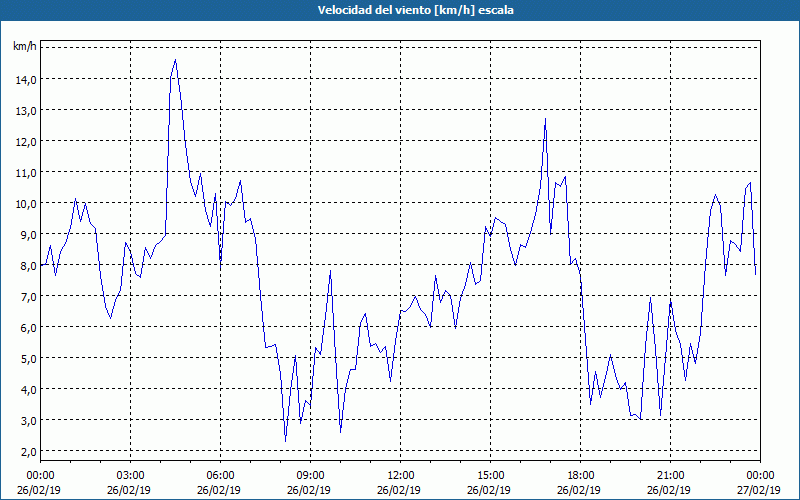Click the 3,0 y-axis value
This screenshot has height=500, width=800.
[x=28, y=421]
